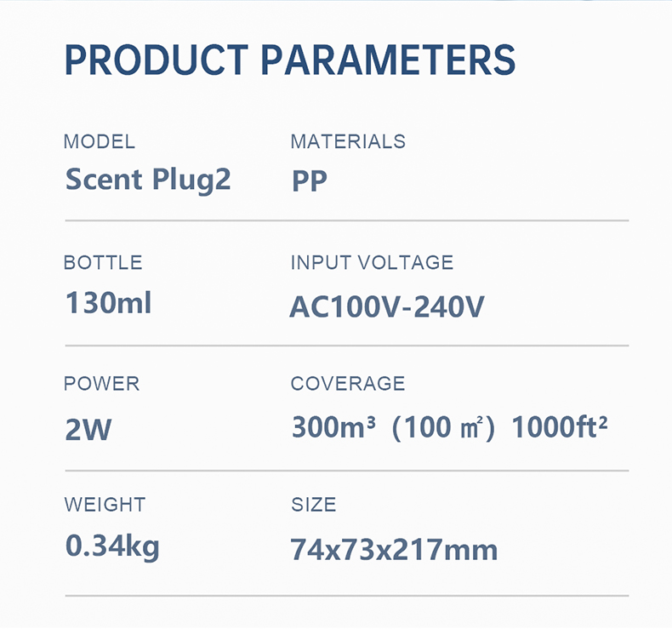Image resolution: width=672 pixels, height=629 pixels.
Task: Select the 2W power value
Action: [x=88, y=430]
